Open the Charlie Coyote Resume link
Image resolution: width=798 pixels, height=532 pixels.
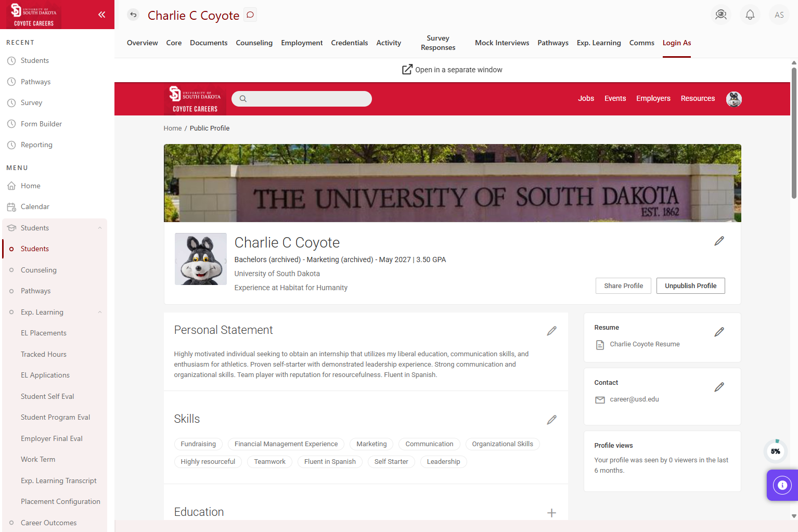tap(645, 344)
